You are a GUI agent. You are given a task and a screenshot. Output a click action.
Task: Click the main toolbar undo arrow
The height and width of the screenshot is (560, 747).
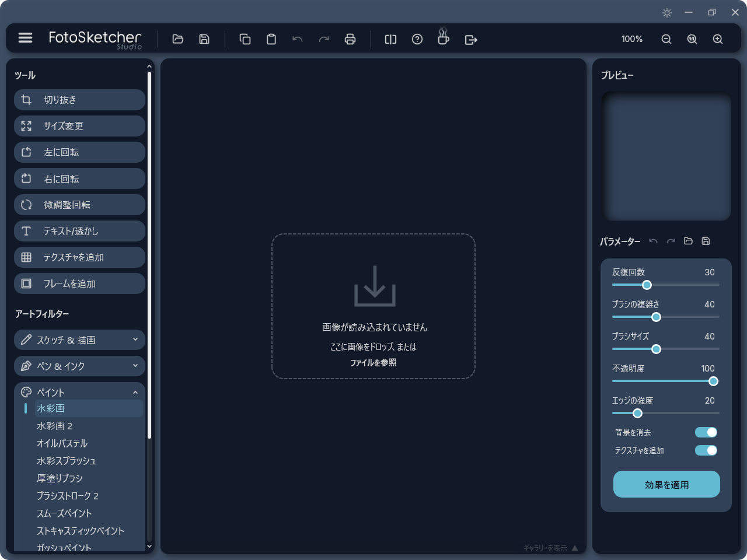298,39
